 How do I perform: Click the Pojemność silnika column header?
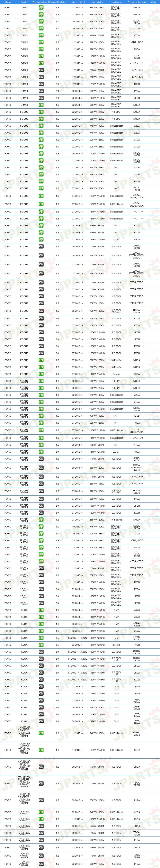(x=57, y=2)
